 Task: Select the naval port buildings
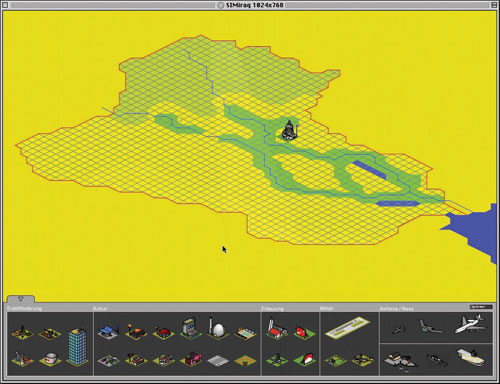(401, 361)
